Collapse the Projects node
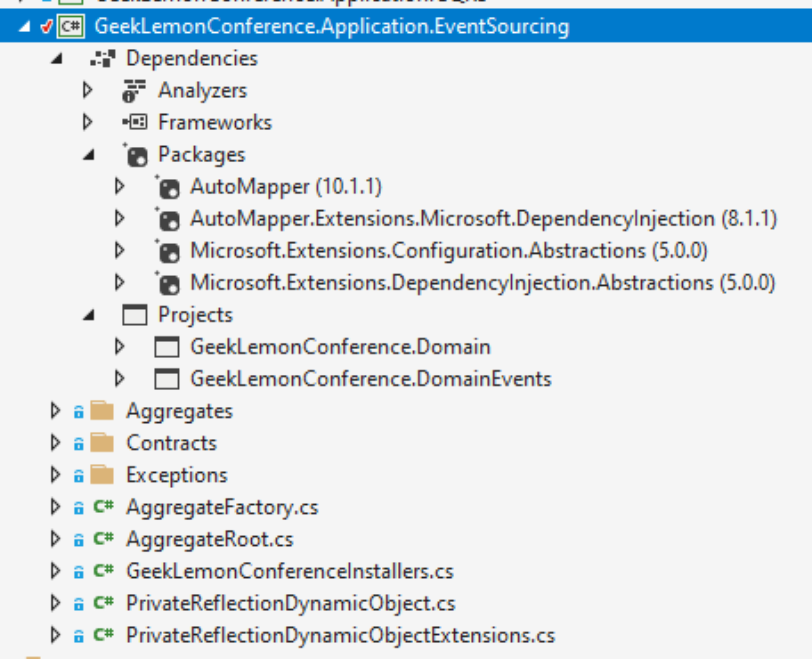 (x=88, y=315)
